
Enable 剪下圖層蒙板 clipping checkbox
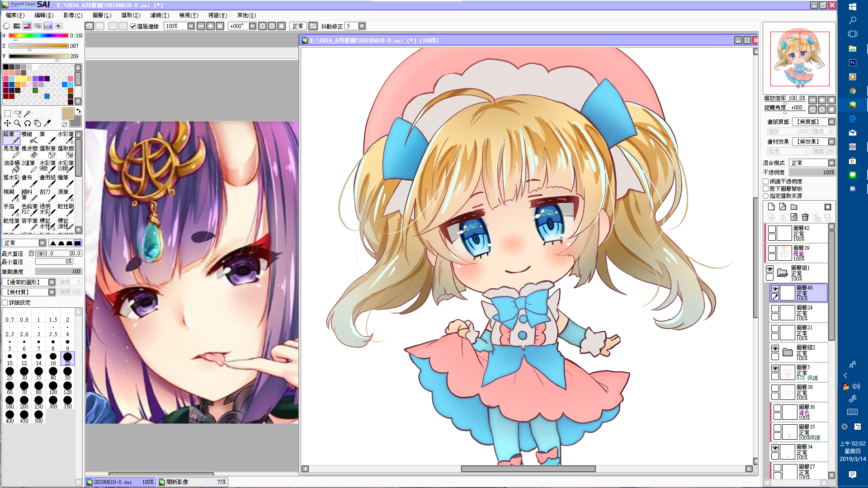point(766,189)
